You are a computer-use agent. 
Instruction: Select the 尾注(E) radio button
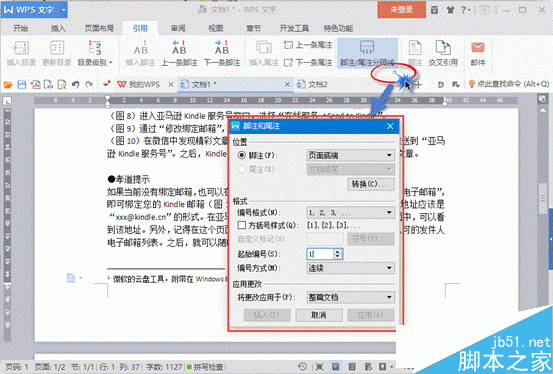click(242, 169)
